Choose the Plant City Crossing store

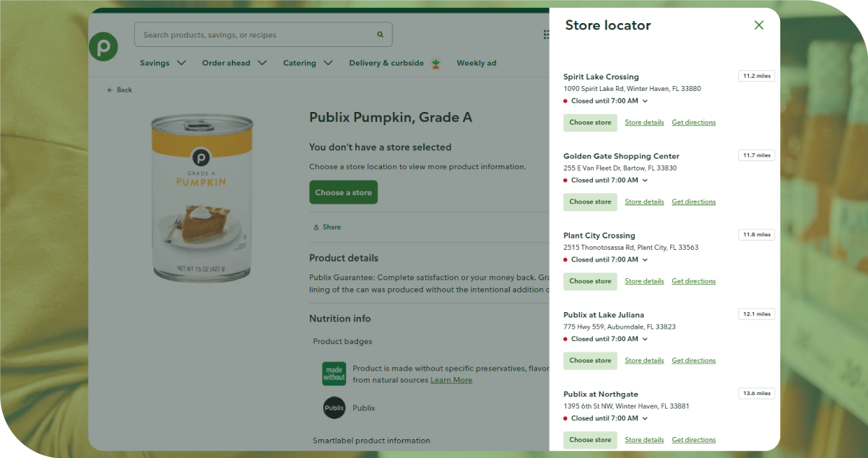[590, 281]
